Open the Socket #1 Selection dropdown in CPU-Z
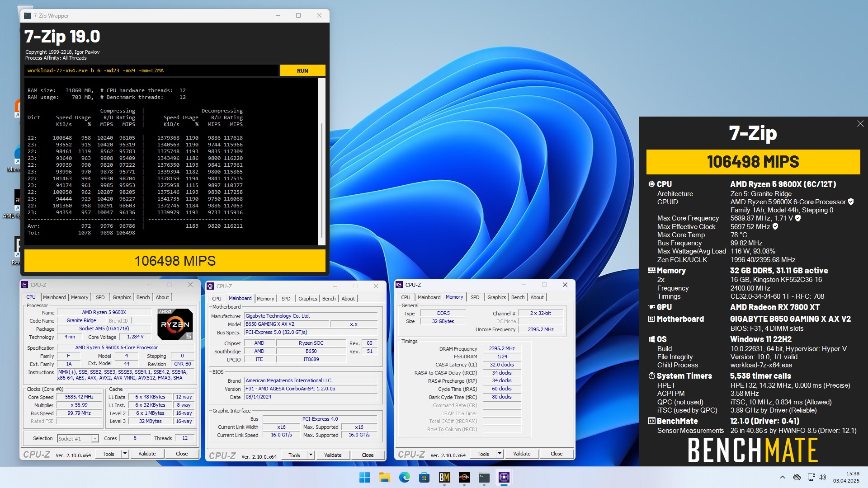The height and width of the screenshot is (488, 868). coord(78,438)
